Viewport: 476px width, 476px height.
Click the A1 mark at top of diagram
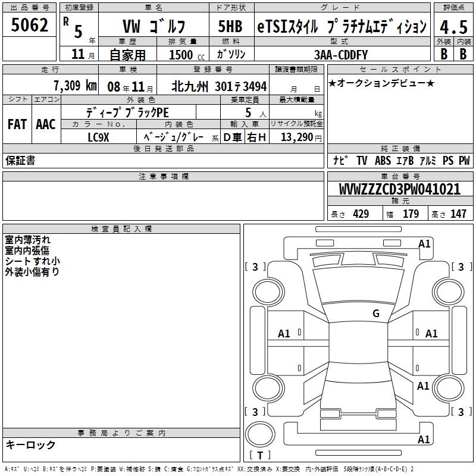point(424,244)
